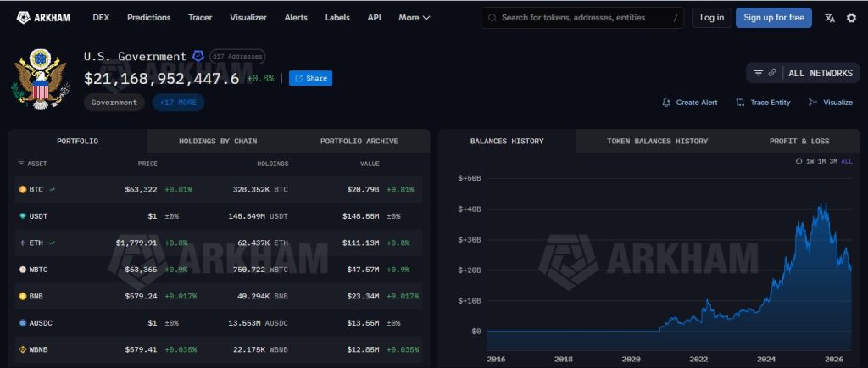Click the Arkham logo icon

pos(23,18)
